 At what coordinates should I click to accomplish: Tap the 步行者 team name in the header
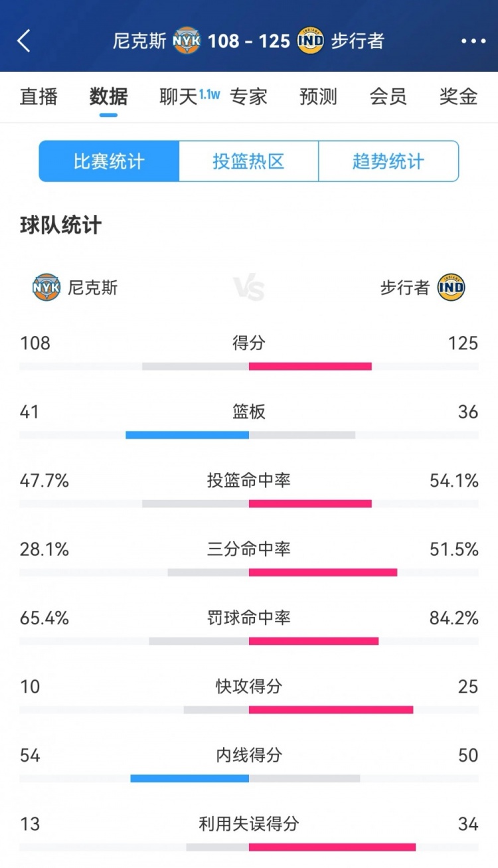click(x=358, y=41)
